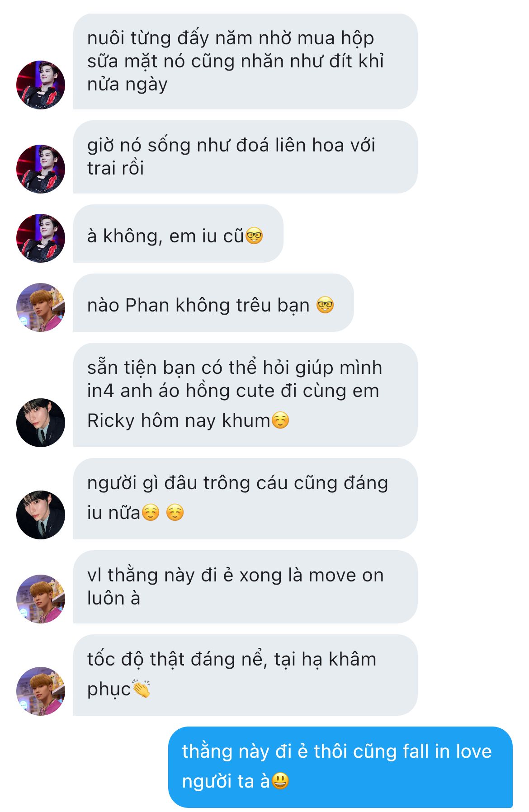Viewport: 529px width, 812px height.
Task: Tap orange-haired avatar beside "nào Phan không trêu bạn"
Action: point(41,307)
